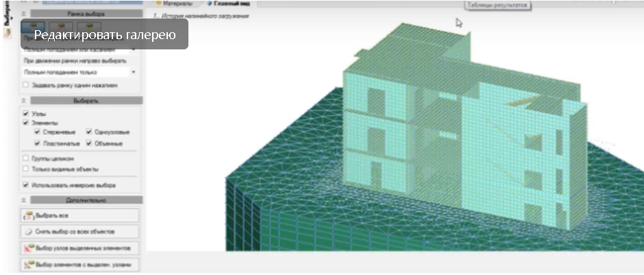Click the История нелинейного загружения label
The height and width of the screenshot is (275, 644).
(x=201, y=16)
